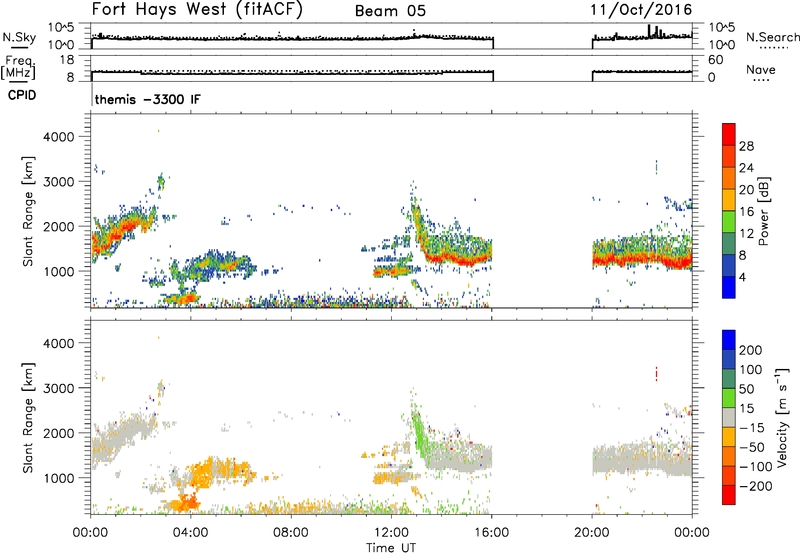Click the "N.Search" legend label
800x554 pixels.
pos(772,37)
